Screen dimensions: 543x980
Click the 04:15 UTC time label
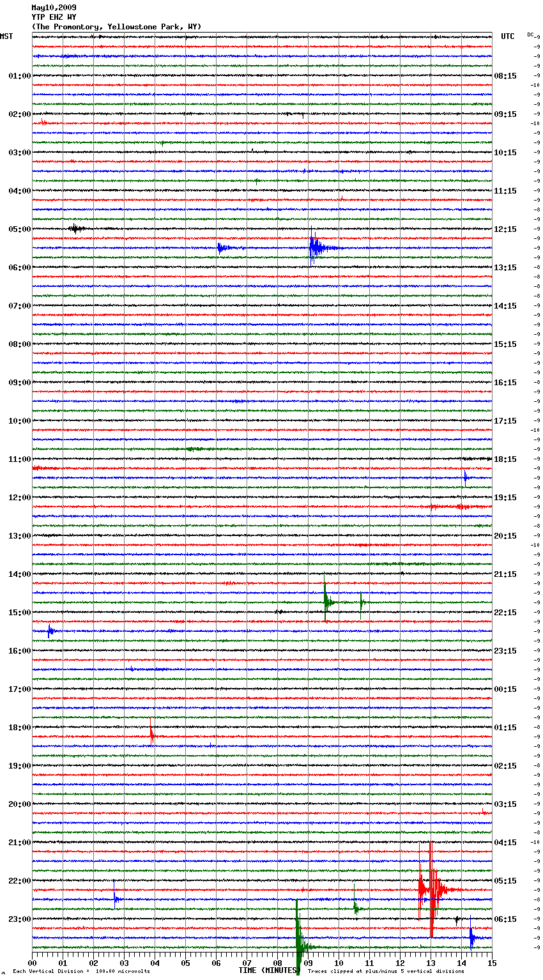tap(505, 843)
